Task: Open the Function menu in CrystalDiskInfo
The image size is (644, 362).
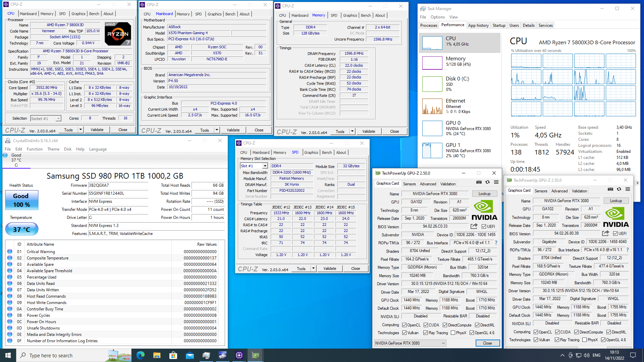Action: click(x=35, y=149)
